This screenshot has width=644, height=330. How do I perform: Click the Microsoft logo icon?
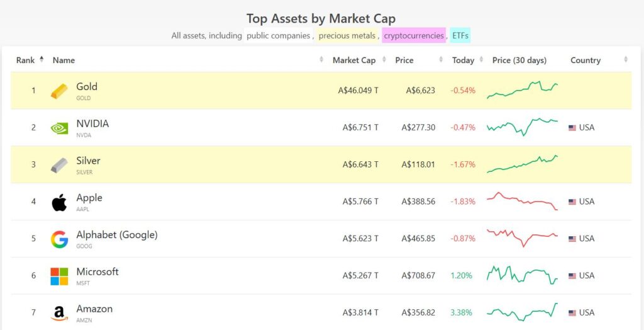pyautogui.click(x=59, y=276)
